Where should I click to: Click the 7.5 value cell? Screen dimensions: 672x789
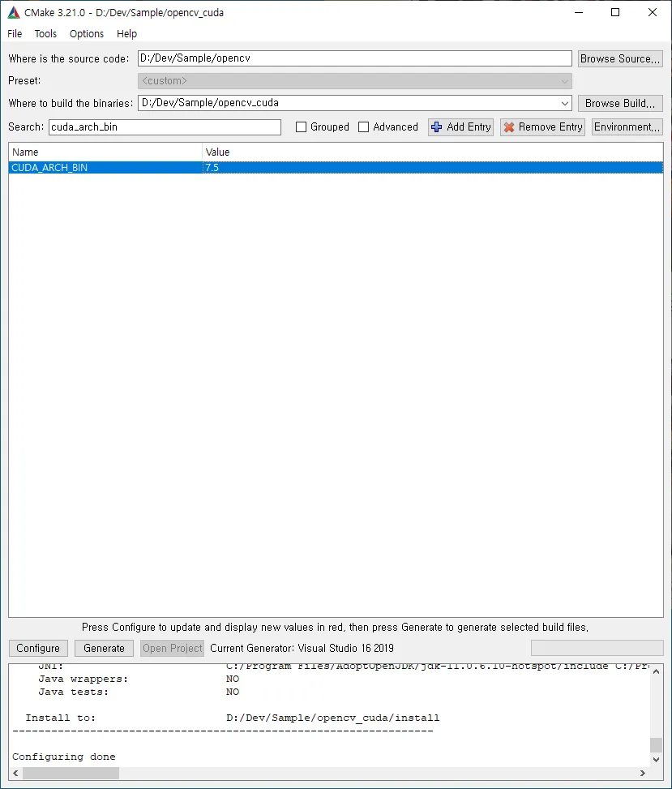[x=433, y=168]
